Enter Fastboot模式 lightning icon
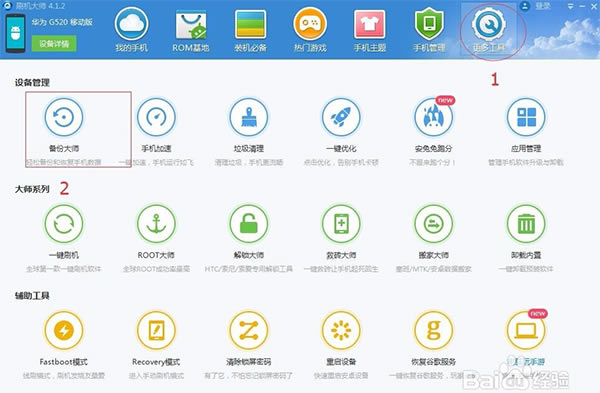Screen dimensions: 600x393 [64, 331]
